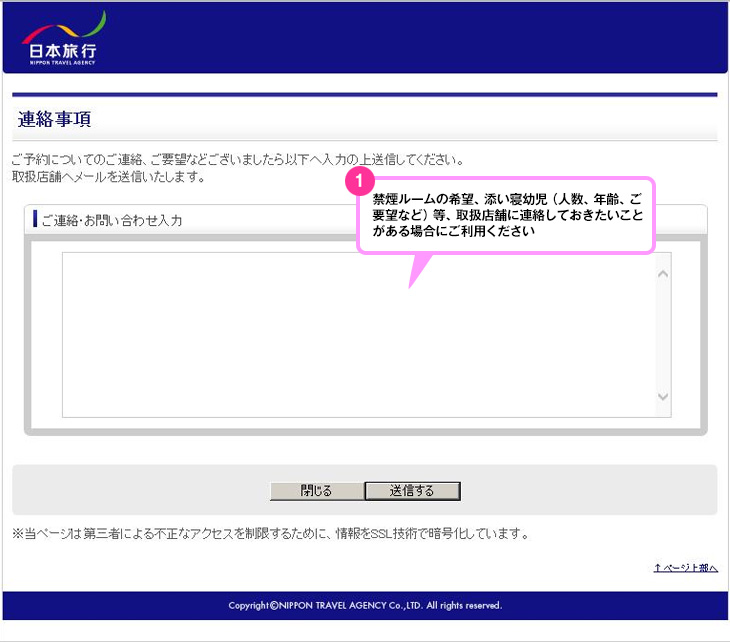Click the ご予約についてのご連絡 instruction line

pyautogui.click(x=237, y=160)
